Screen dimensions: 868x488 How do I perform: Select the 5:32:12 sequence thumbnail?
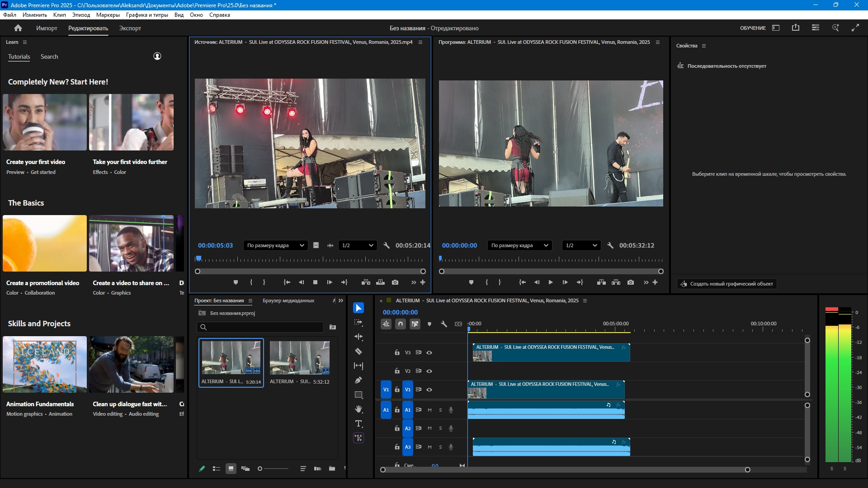coord(299,358)
